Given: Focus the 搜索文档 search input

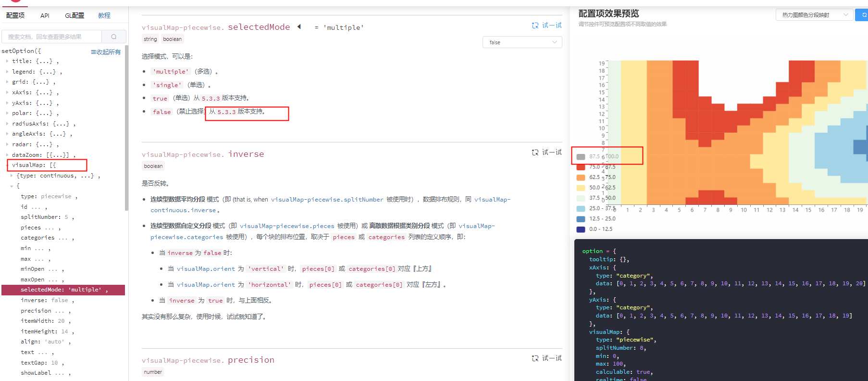Looking at the screenshot, I should coord(52,37).
